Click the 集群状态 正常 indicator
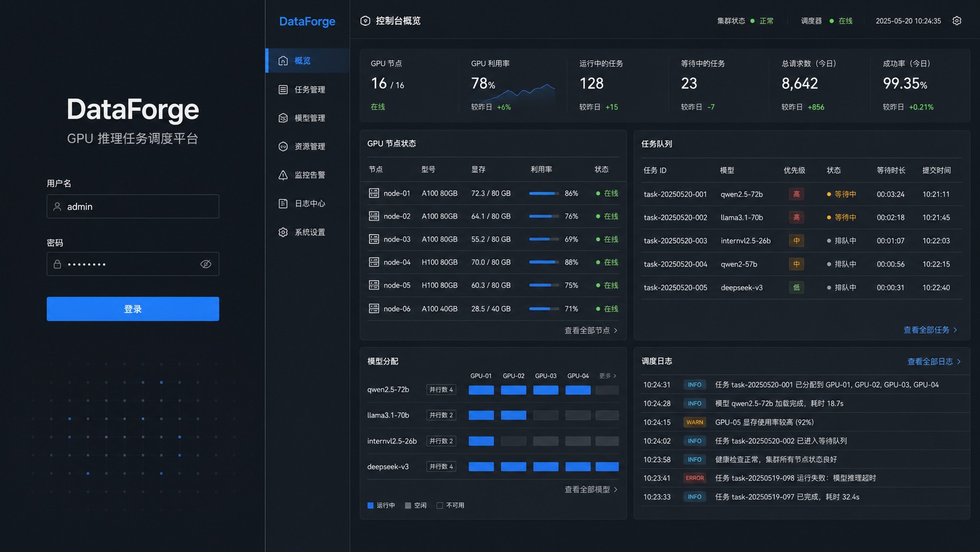Viewport: 980px width, 552px height. coord(745,21)
